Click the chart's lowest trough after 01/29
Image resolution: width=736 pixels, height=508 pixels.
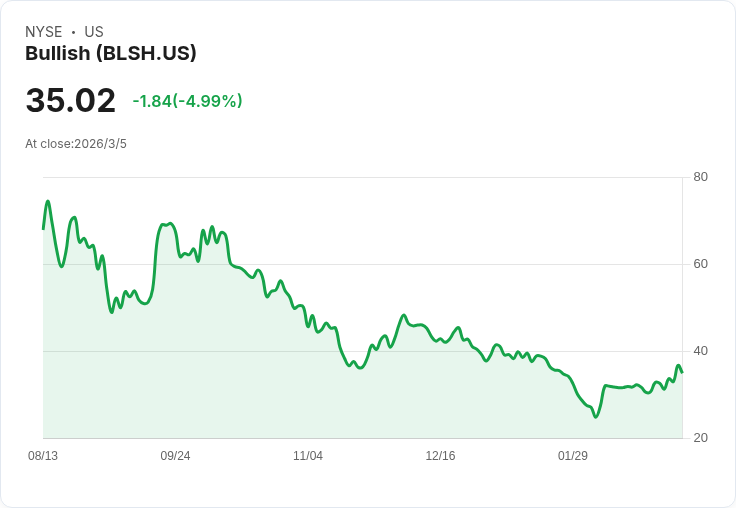(596, 416)
